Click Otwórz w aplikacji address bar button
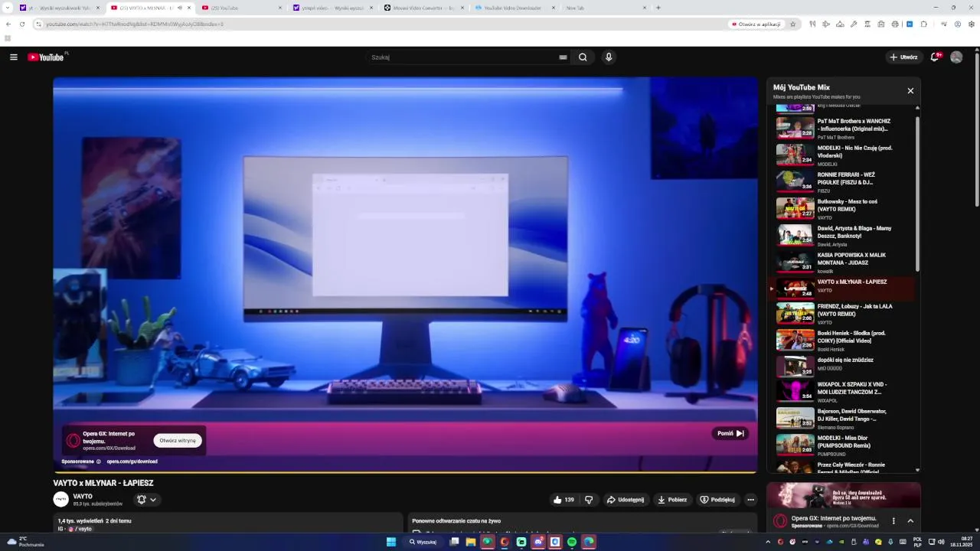 pos(756,24)
